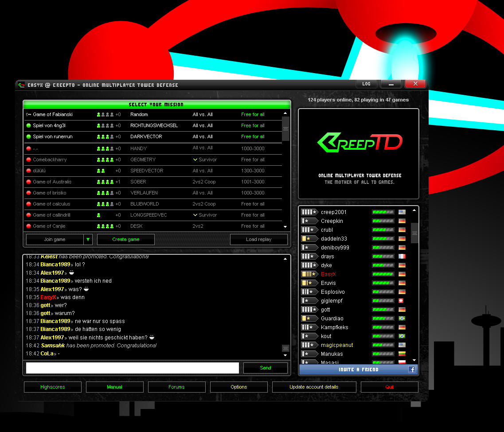Screen dimensions: 504x432
Task: Click the Swiss flag beside giglempf
Action: tap(401, 301)
